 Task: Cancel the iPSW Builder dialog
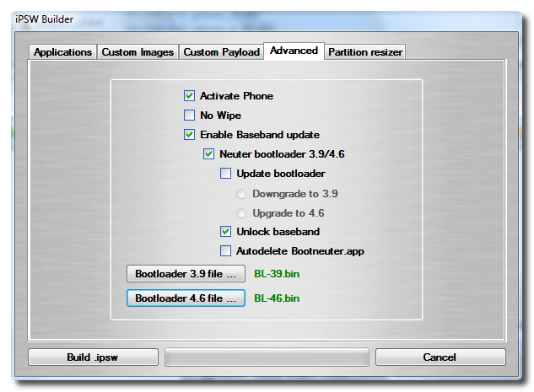440,357
